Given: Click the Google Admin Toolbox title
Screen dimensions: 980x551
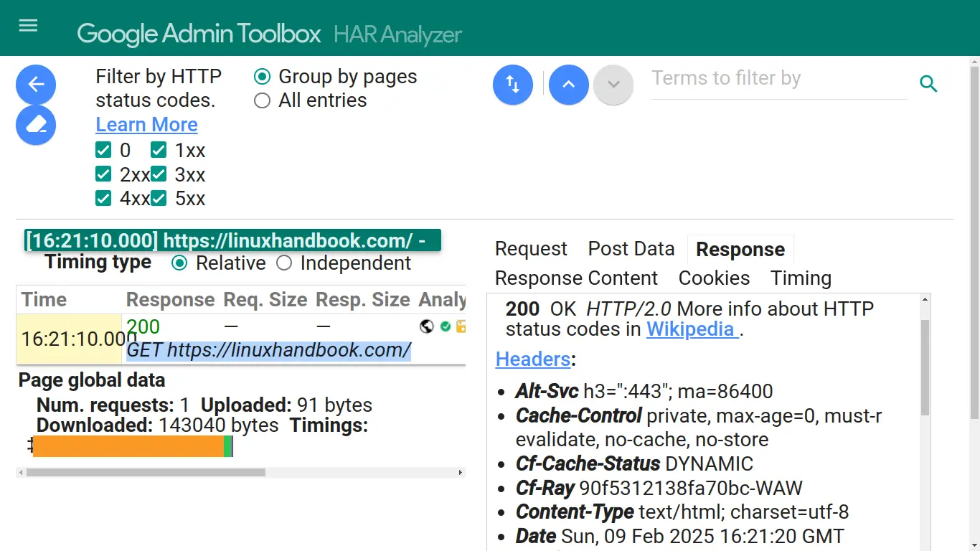Looking at the screenshot, I should pyautogui.click(x=199, y=33).
